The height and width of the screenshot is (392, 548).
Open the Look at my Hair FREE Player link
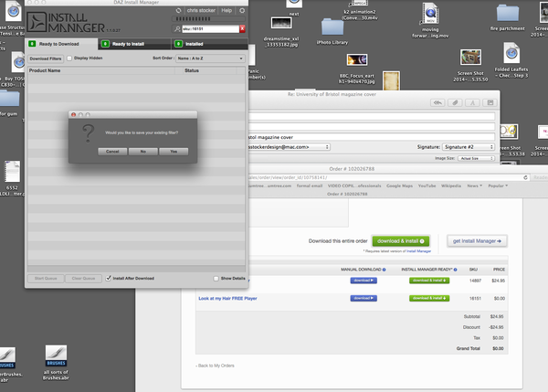tap(227, 298)
